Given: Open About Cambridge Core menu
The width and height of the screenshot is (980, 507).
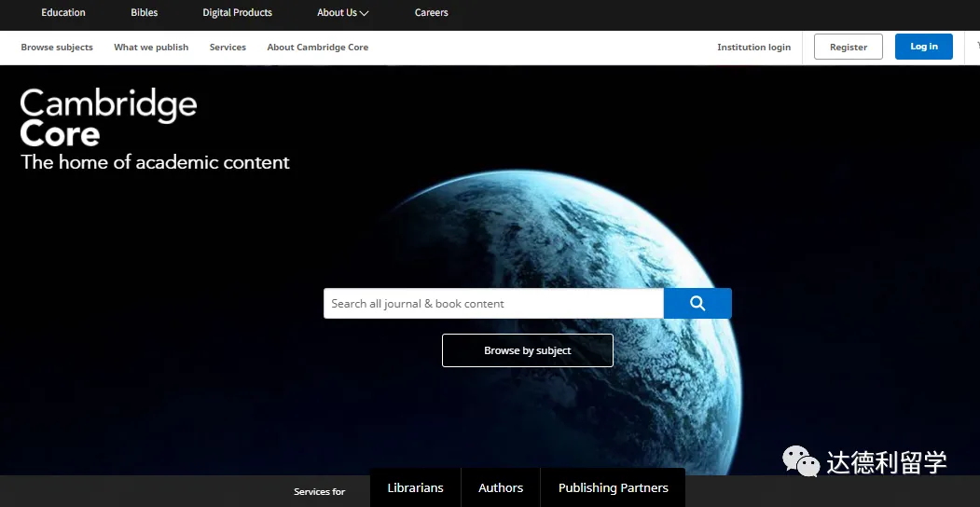Looking at the screenshot, I should 318,48.
